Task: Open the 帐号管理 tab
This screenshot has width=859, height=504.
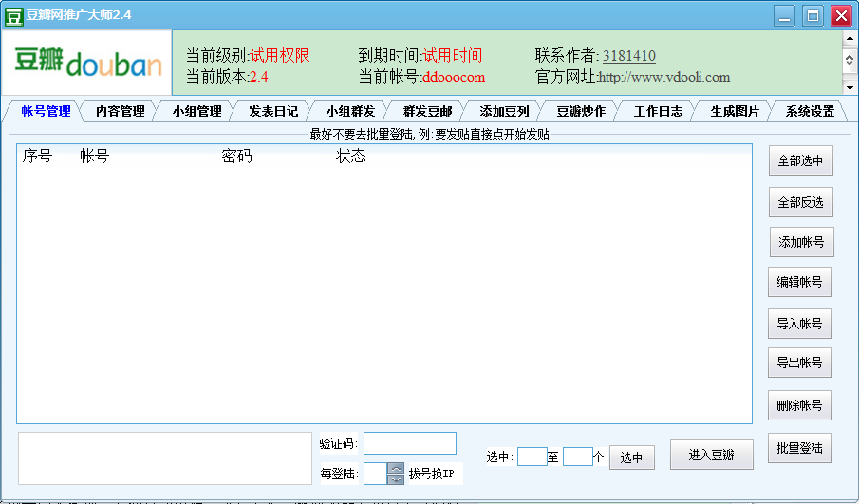Action: [x=46, y=111]
